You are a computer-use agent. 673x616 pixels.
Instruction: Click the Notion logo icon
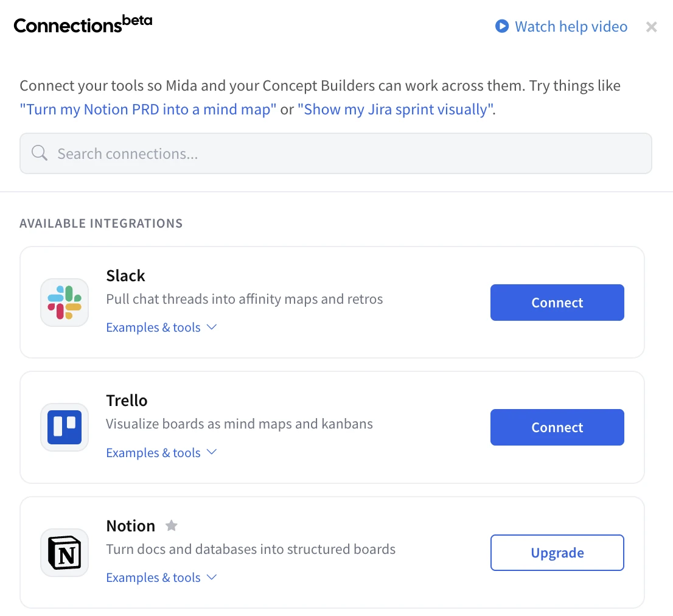65,553
